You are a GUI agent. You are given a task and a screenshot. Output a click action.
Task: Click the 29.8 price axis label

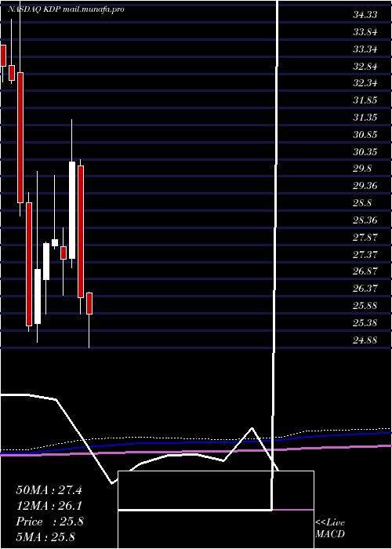(362, 169)
